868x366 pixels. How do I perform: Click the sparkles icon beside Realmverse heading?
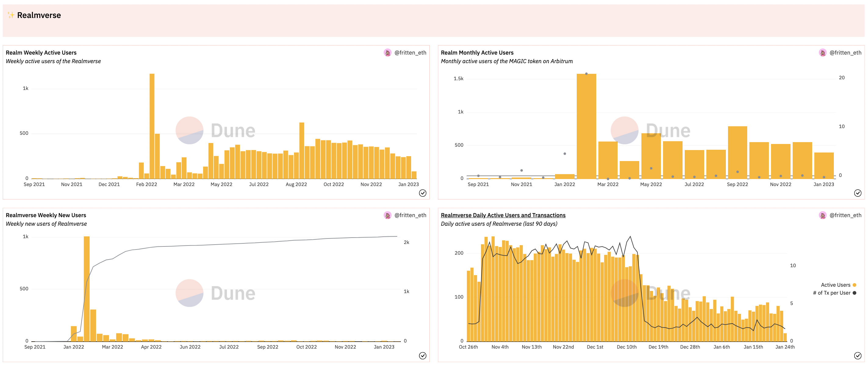coord(11,15)
